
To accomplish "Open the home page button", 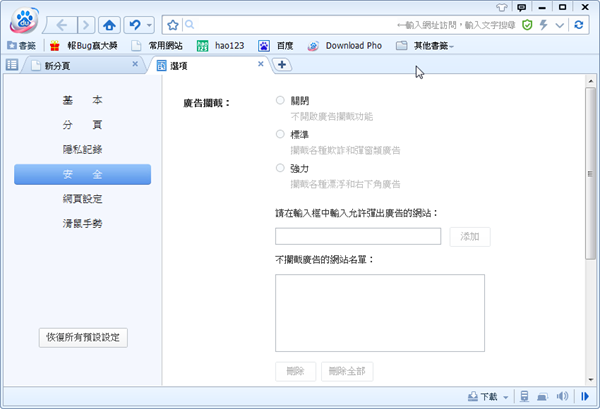I will click(109, 25).
